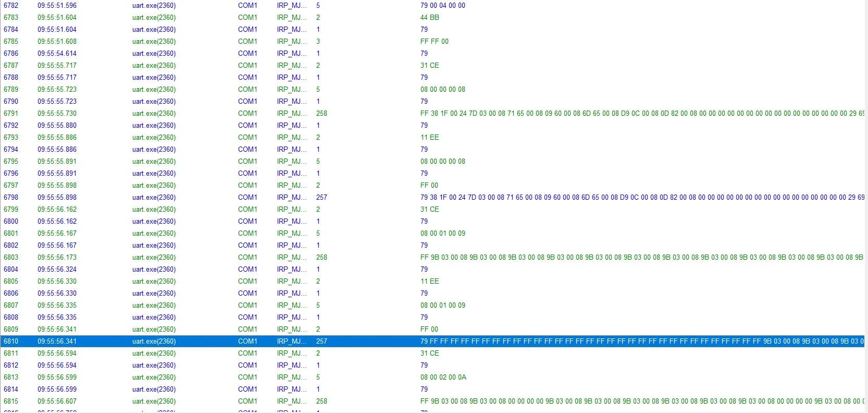Click data '11 EE' in row 6793
This screenshot has width=868, height=413.
point(430,138)
